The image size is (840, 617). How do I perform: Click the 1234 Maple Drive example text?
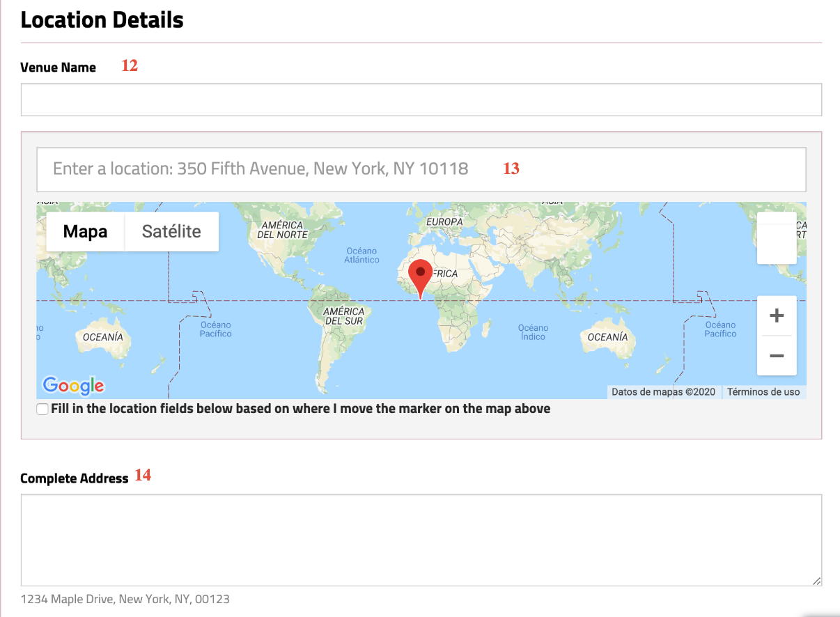tap(125, 599)
